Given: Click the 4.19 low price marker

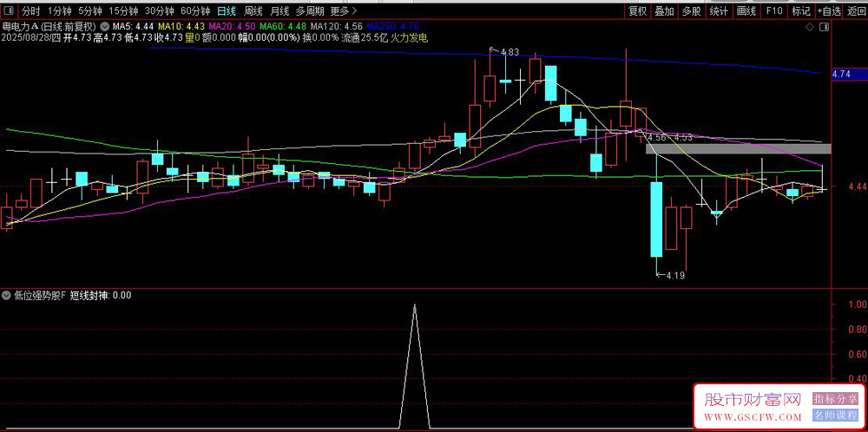Looking at the screenshot, I should click(x=675, y=275).
